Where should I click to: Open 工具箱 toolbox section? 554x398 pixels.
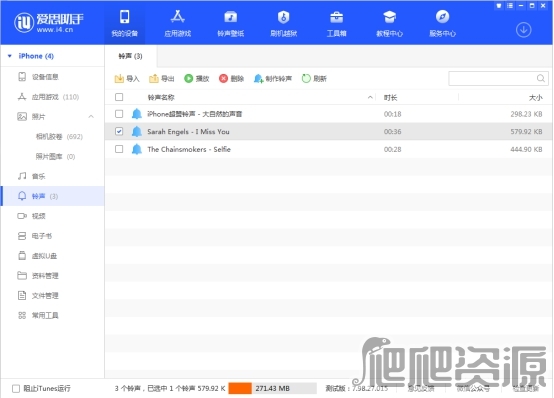coord(336,24)
